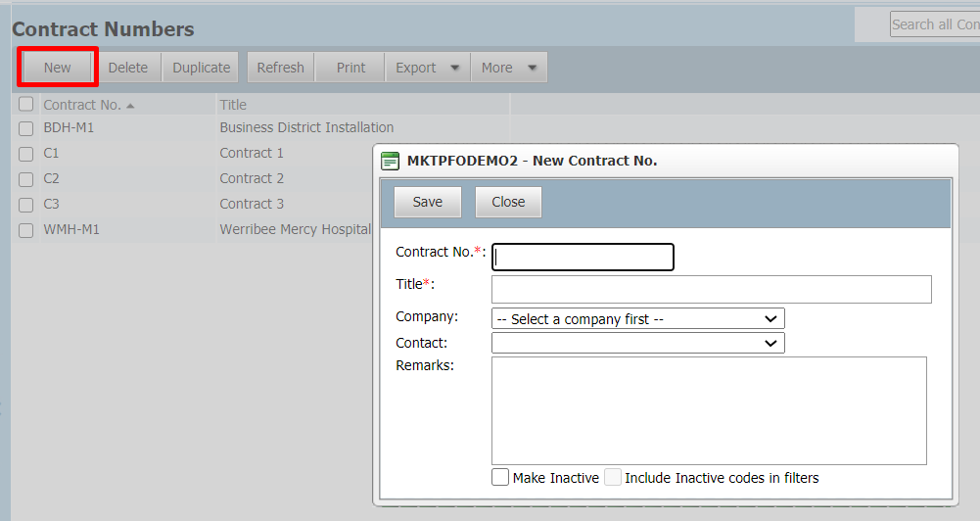Close the New Contract No. dialog

[508, 202]
